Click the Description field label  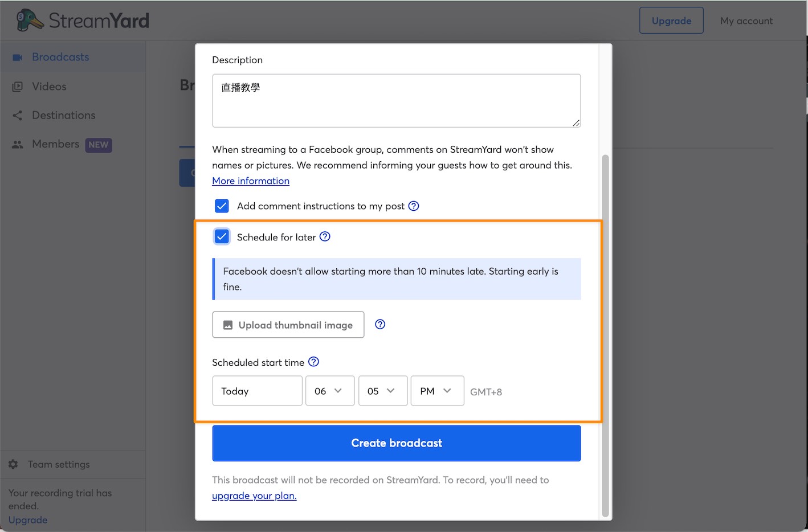click(x=238, y=60)
